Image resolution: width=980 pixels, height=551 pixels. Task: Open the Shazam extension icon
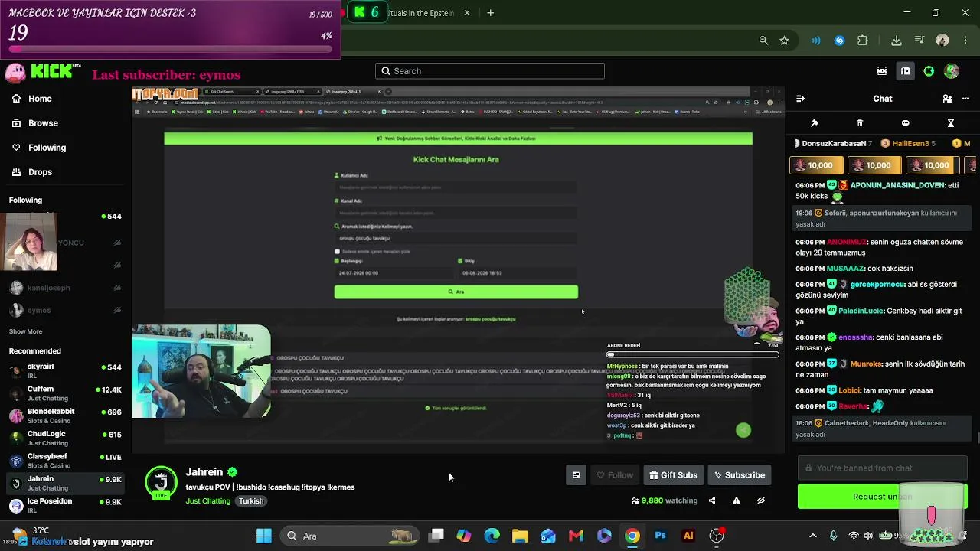click(839, 41)
